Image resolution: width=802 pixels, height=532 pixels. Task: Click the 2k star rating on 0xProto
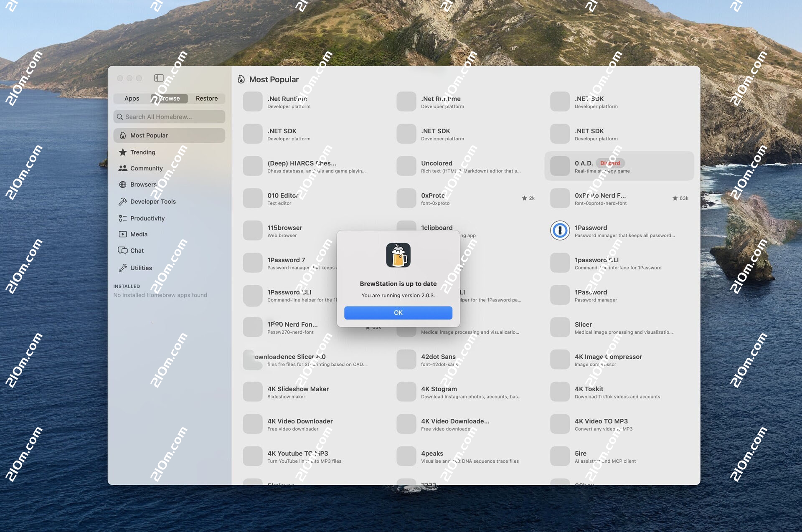point(528,198)
